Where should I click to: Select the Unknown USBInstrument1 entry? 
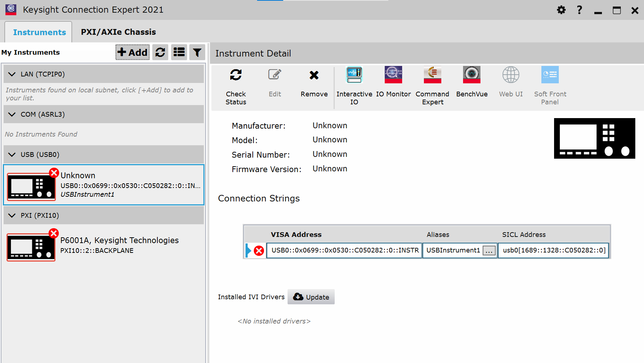pyautogui.click(x=104, y=185)
